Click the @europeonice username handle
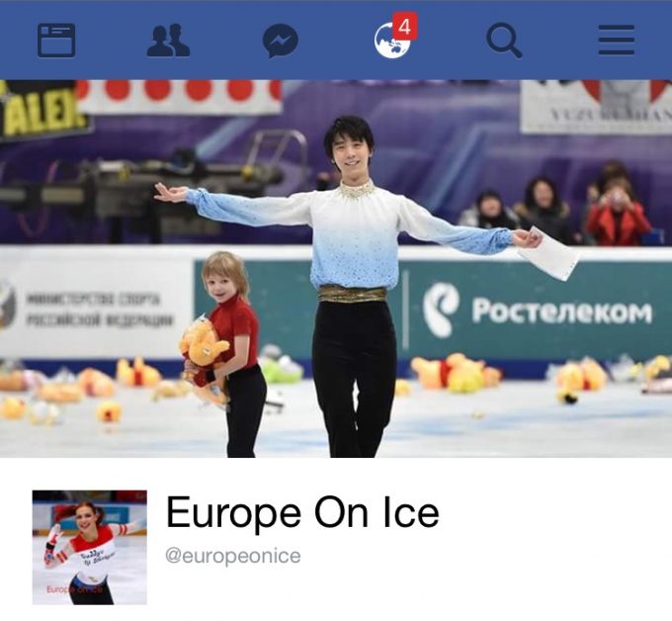The image size is (672, 621). click(x=233, y=556)
